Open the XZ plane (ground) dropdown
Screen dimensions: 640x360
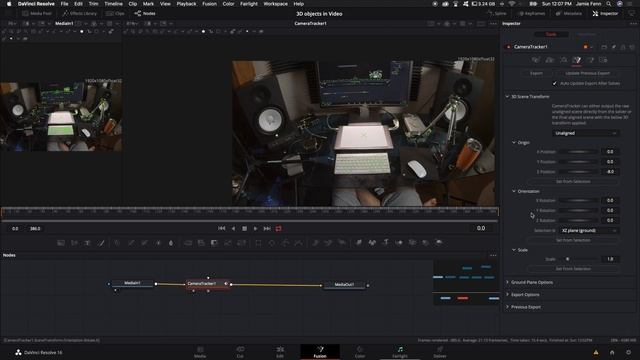click(x=589, y=230)
